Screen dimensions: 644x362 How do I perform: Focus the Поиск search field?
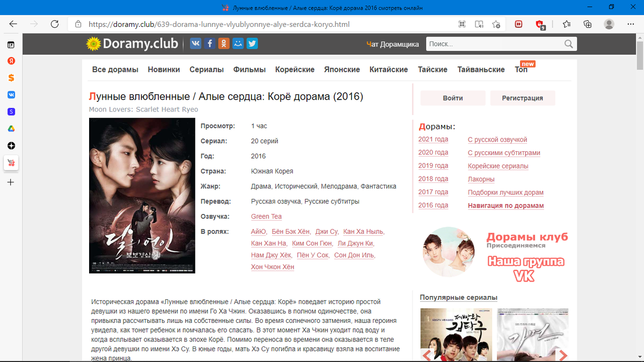(494, 44)
